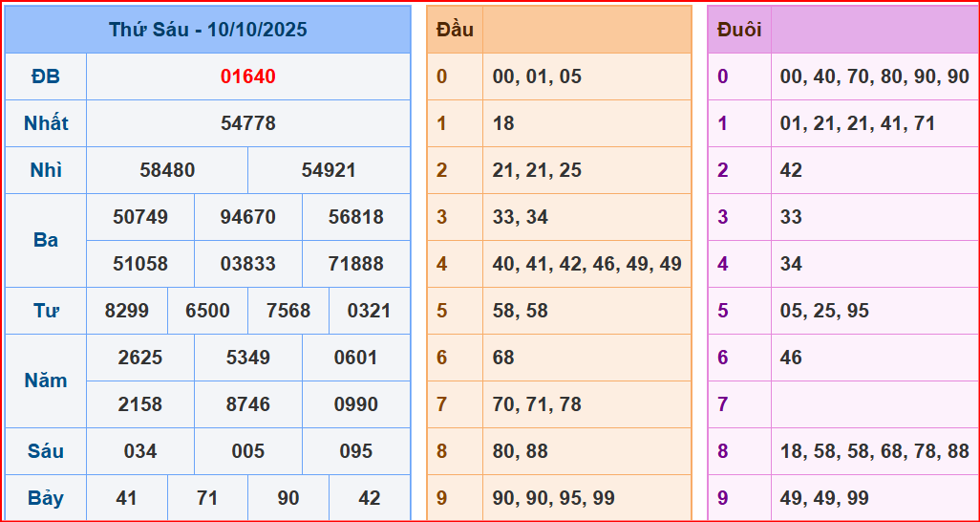Select the Ba prize label
Image resolution: width=980 pixels, height=522 pixels.
(46, 240)
